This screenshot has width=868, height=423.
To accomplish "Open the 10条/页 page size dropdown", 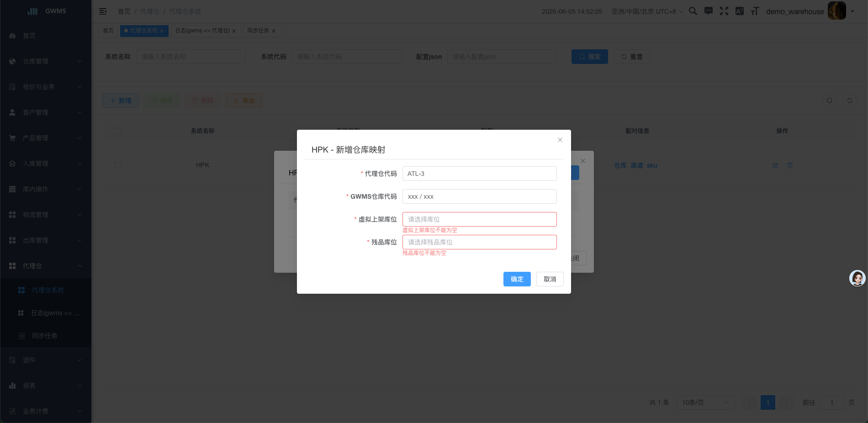I will pos(706,402).
